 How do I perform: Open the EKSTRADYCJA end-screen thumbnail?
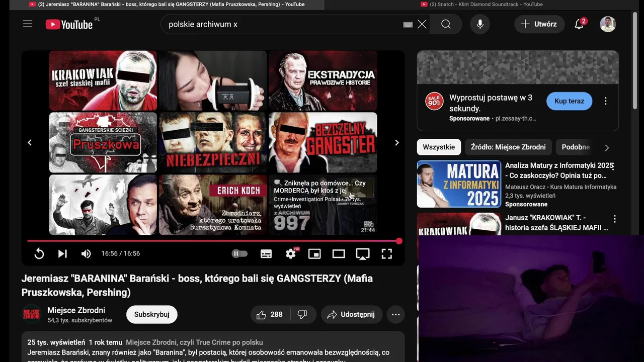[x=323, y=80]
